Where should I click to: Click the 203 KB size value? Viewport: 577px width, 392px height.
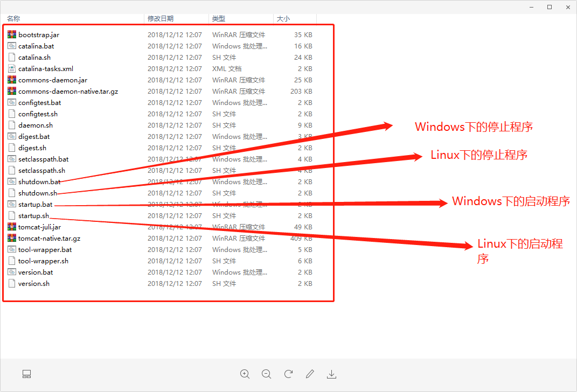point(301,91)
